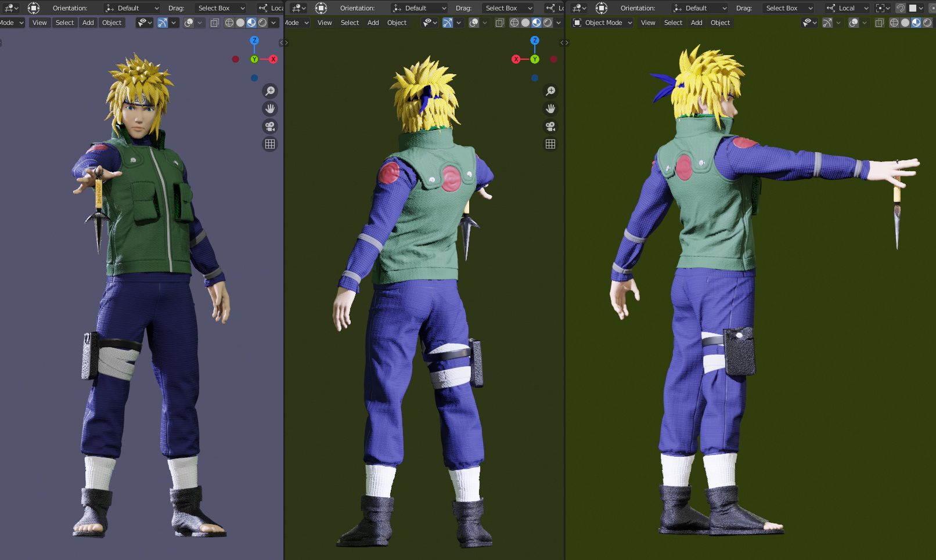Screen dimensions: 936x560
Task: Toggle overlays in middle viewport
Action: [x=474, y=23]
